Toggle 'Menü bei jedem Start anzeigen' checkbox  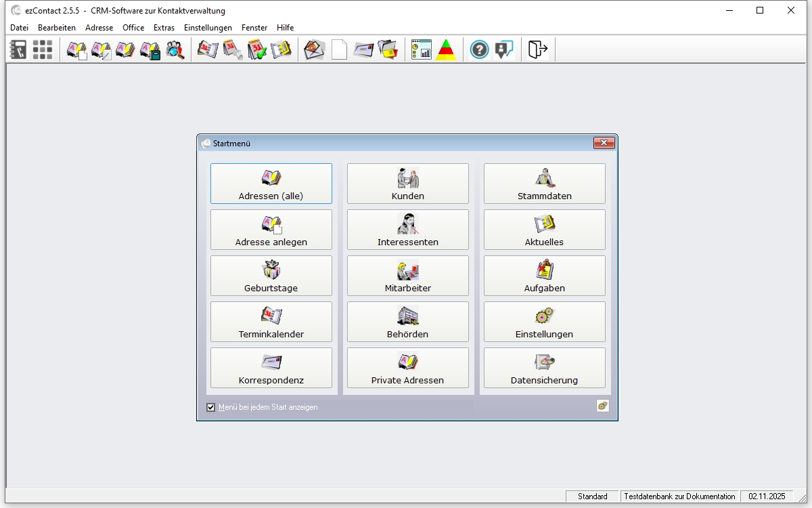211,407
